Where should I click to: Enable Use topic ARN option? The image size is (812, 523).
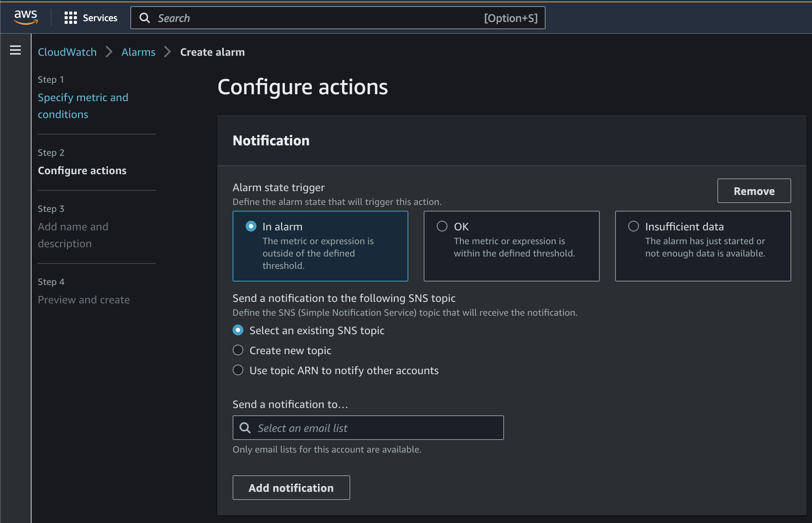(238, 370)
